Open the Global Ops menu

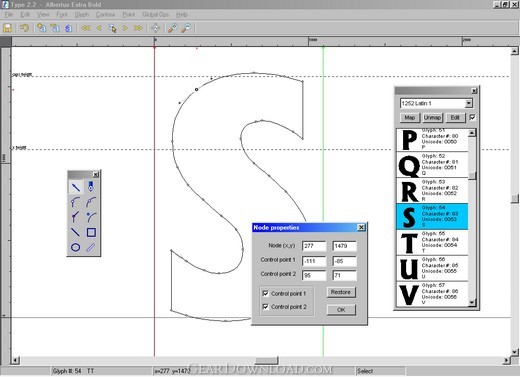pos(155,15)
